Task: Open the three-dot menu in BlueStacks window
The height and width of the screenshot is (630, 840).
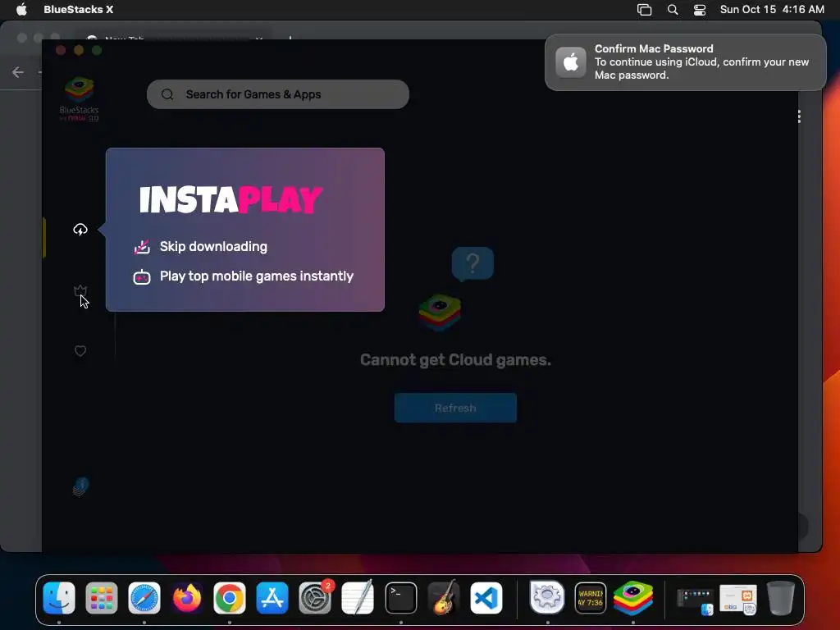Action: pos(799,116)
